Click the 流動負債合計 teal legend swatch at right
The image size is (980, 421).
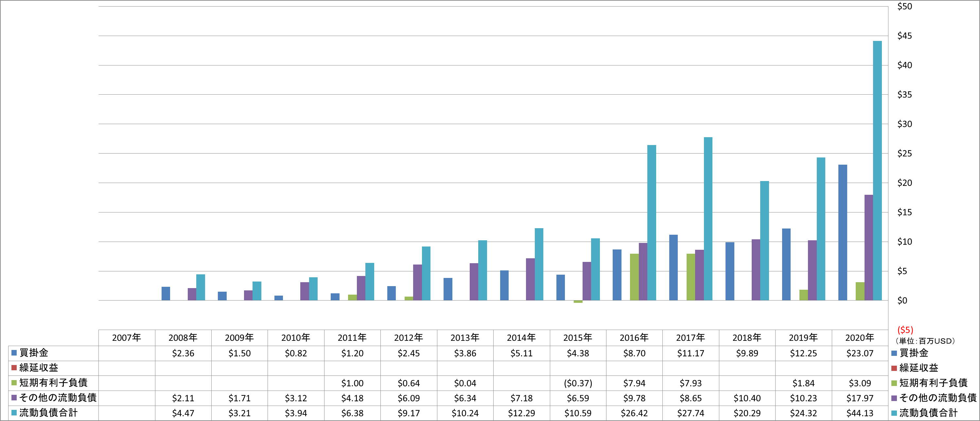tap(894, 413)
